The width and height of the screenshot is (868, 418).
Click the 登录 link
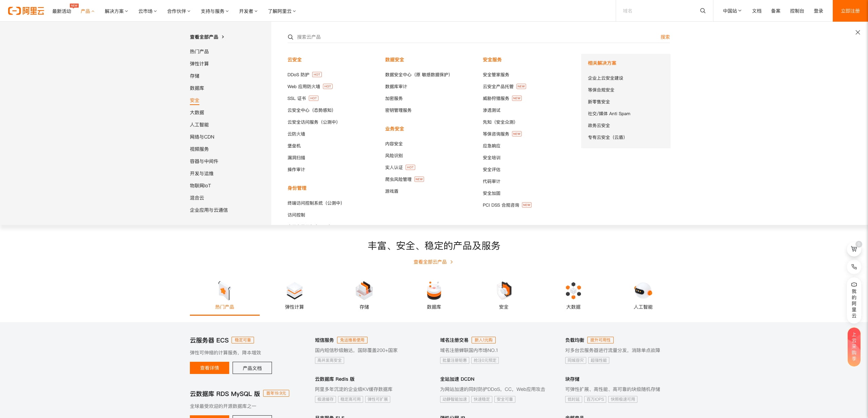pyautogui.click(x=818, y=11)
